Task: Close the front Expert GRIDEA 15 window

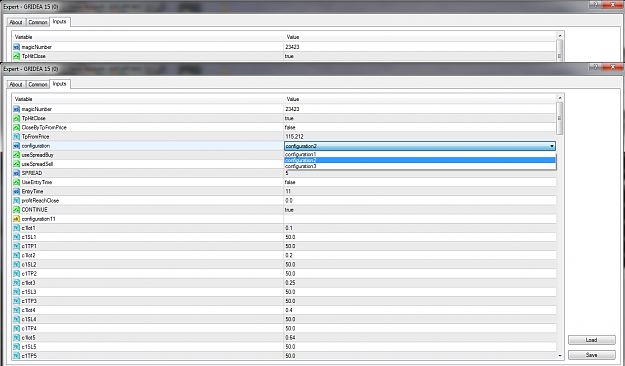Action: click(613, 67)
